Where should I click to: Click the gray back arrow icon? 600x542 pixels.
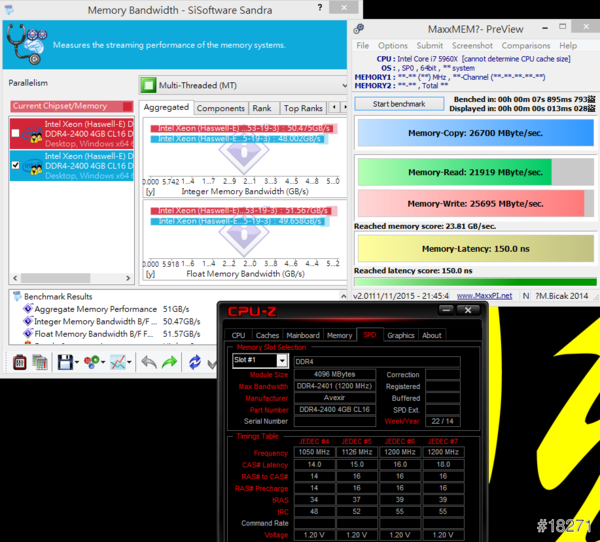[149, 362]
